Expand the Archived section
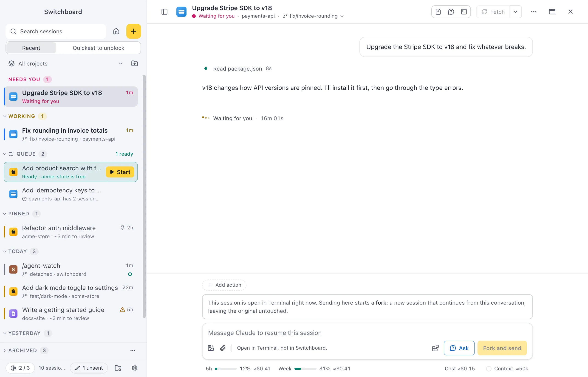 5,350
